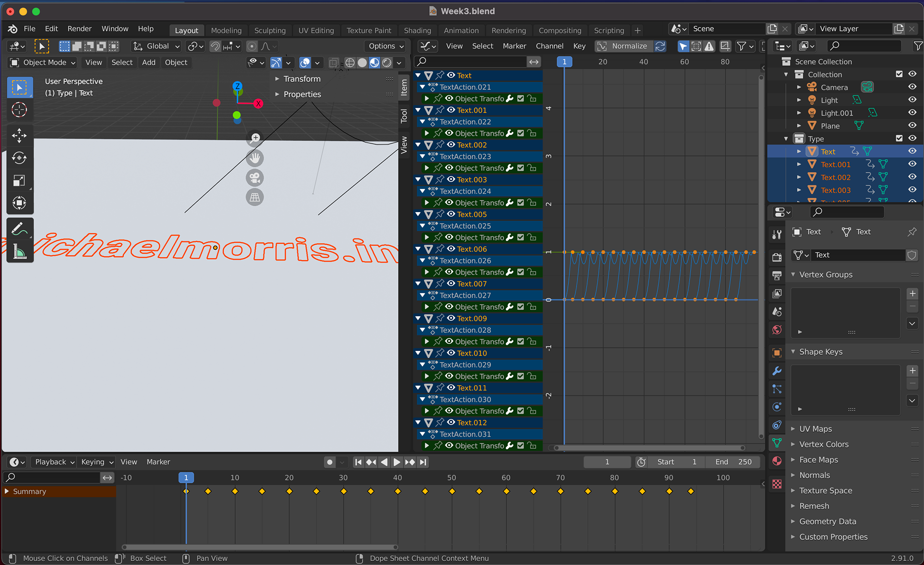Open the Global orientation dropdown
This screenshot has width=924, height=565.
(156, 46)
